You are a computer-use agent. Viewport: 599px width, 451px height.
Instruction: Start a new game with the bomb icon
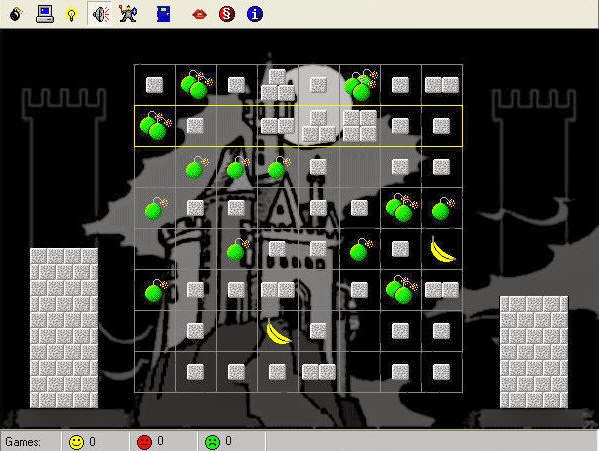click(15, 14)
